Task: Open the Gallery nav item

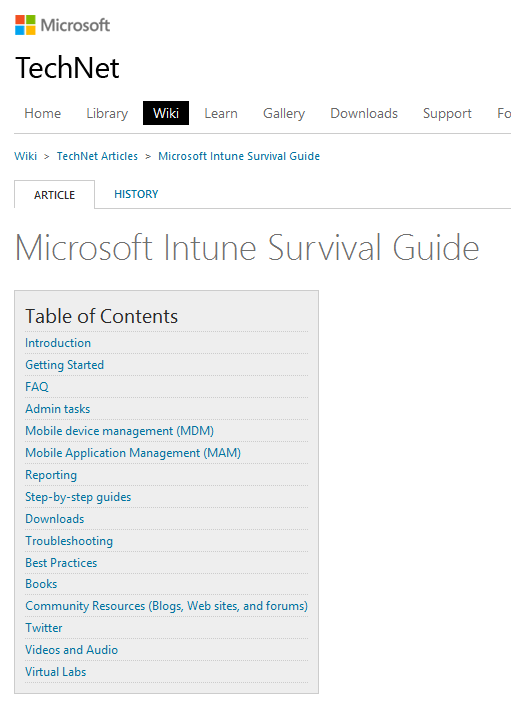Action: [284, 113]
